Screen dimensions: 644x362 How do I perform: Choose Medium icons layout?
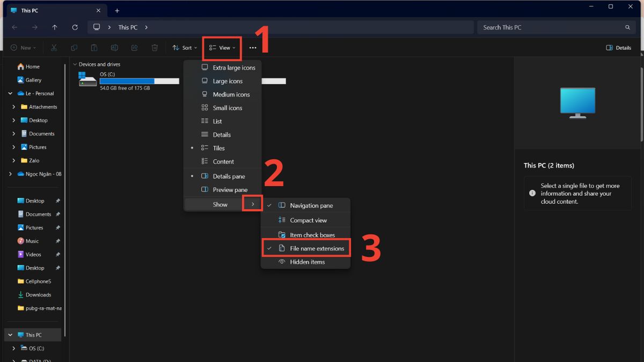(x=223, y=94)
